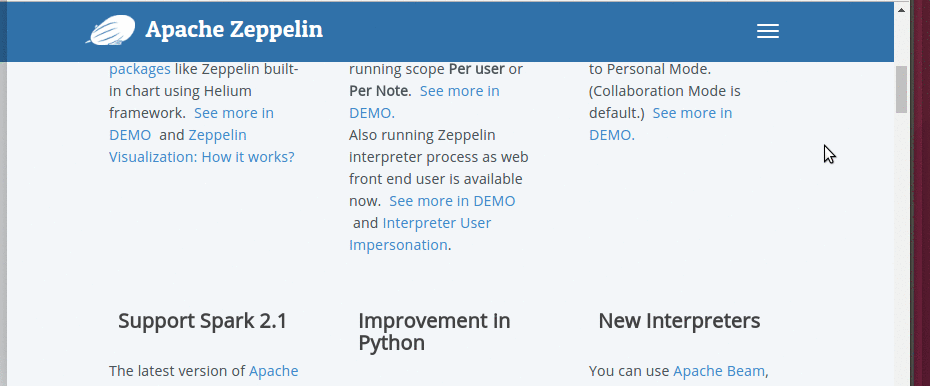Open the hamburger navigation menu
930x386 pixels.
[x=767, y=31]
